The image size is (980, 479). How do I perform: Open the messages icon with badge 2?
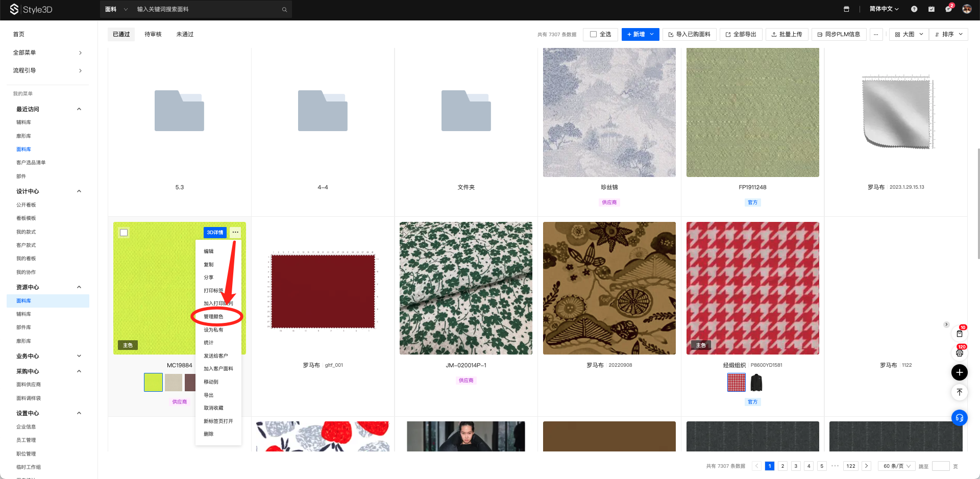pos(948,9)
